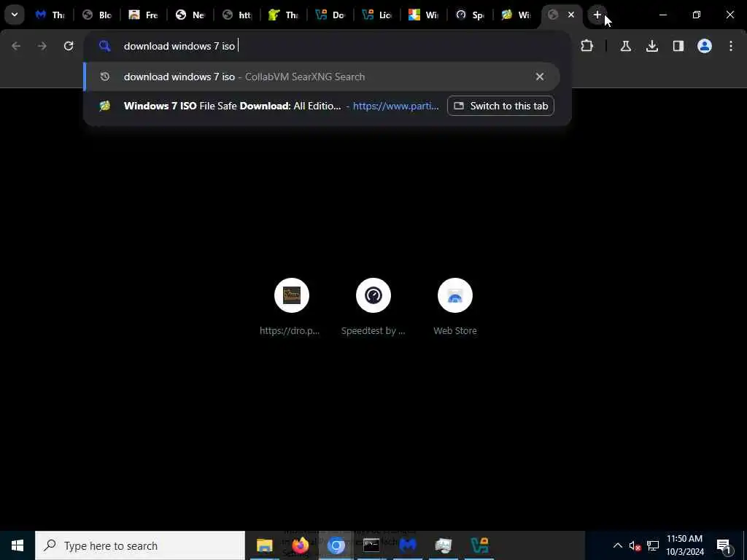747x560 pixels.
Task: Switch to the MiniTool 'Wi' tab
Action: 516,15
